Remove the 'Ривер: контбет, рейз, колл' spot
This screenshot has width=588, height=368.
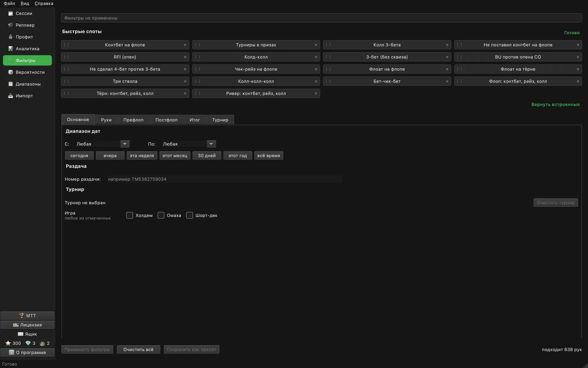coord(316,94)
